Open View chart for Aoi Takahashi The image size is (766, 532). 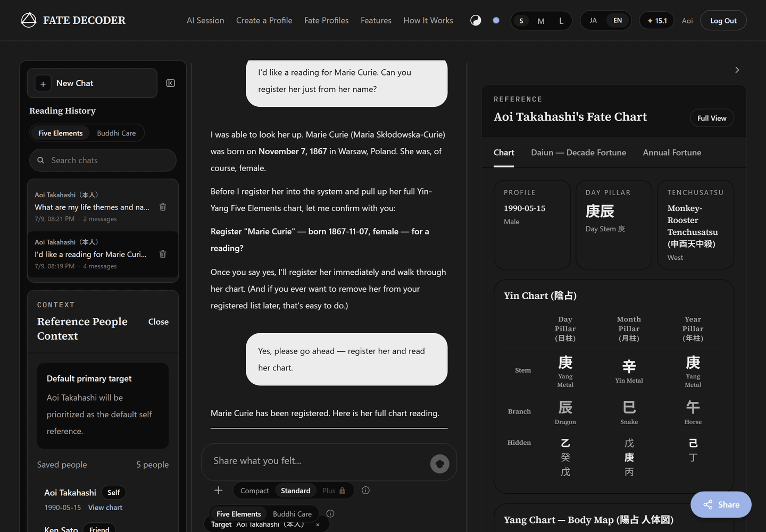(105, 508)
